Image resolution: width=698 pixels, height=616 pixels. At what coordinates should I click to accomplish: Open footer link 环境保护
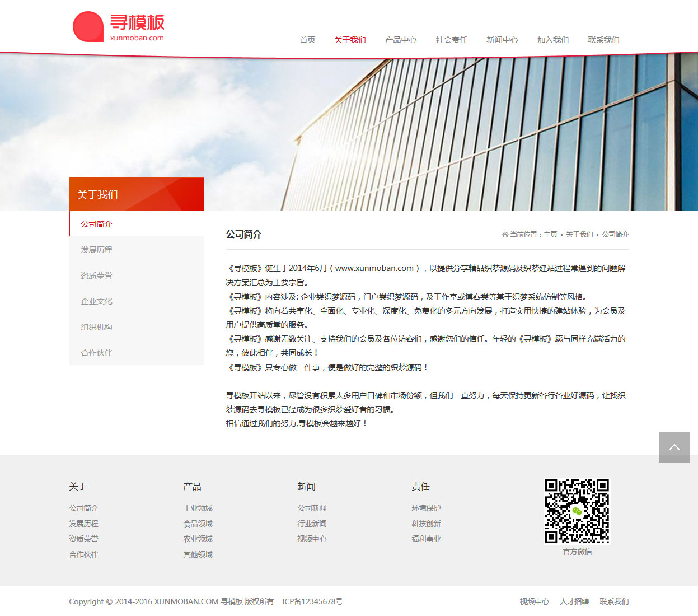pyautogui.click(x=426, y=508)
